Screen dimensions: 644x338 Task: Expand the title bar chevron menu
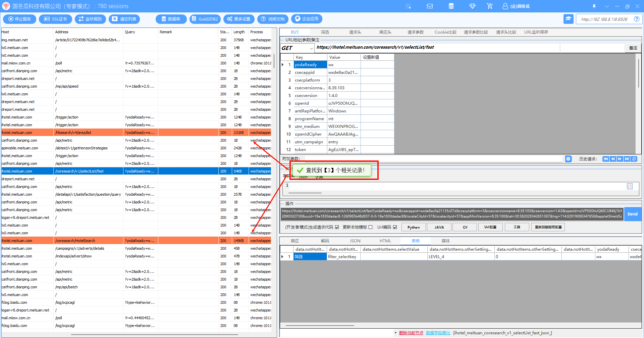coord(607,6)
